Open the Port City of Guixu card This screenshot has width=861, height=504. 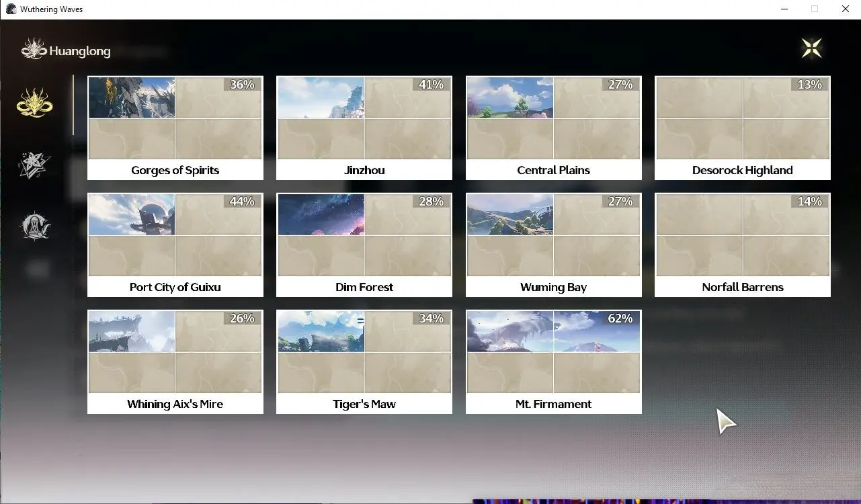coord(175,245)
